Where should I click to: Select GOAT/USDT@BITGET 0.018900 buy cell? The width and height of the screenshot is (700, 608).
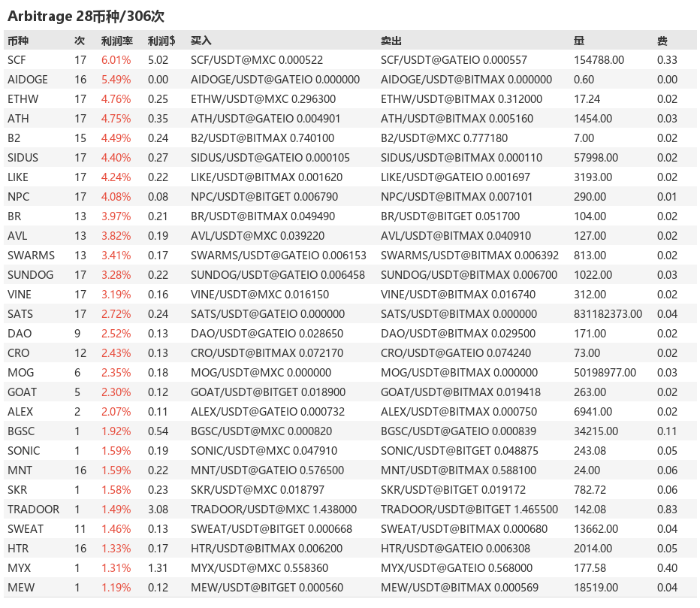[268, 392]
